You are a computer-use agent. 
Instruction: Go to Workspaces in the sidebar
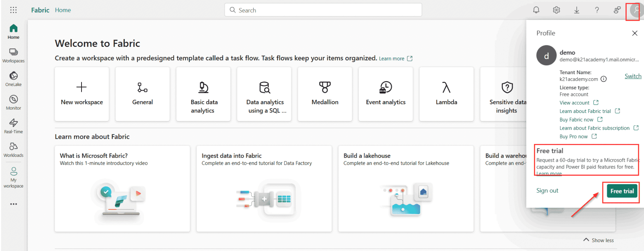pos(14,55)
